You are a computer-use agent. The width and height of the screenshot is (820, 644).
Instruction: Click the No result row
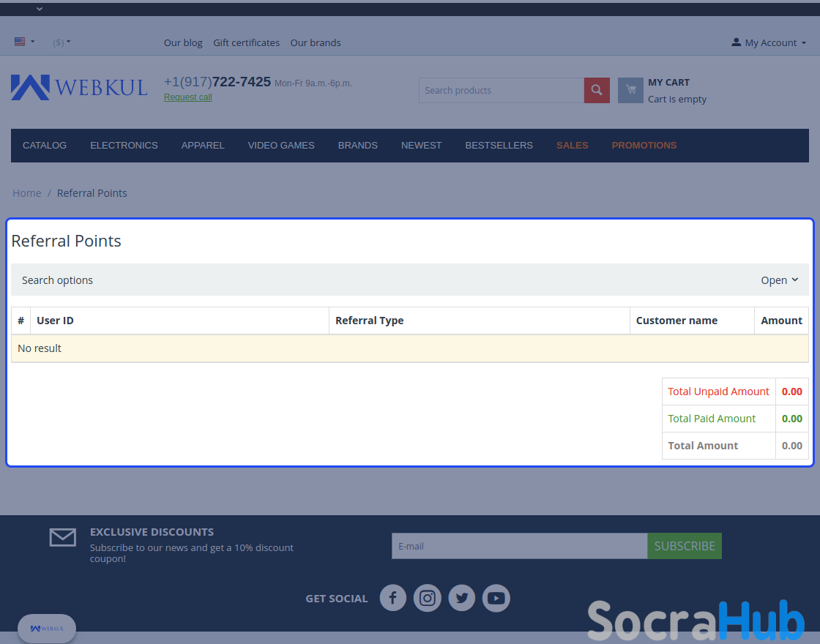tap(410, 348)
